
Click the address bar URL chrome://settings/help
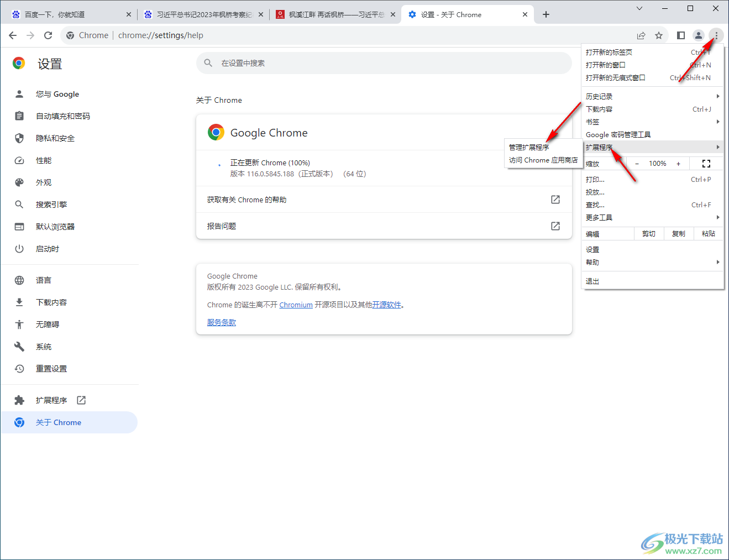[161, 35]
